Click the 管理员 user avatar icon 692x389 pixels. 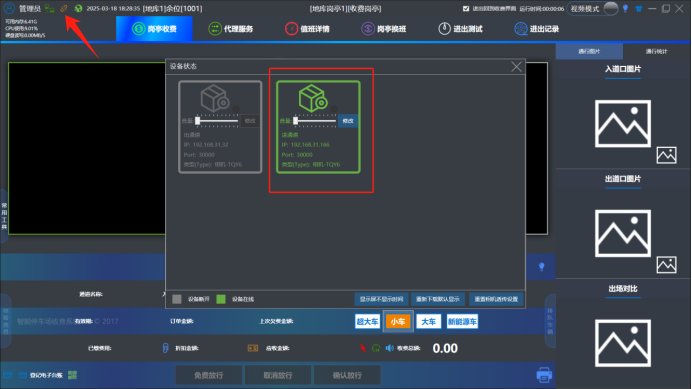click(x=9, y=8)
